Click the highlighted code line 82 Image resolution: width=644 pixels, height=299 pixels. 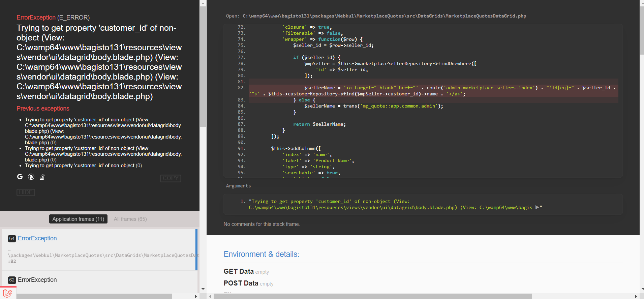coord(433,91)
